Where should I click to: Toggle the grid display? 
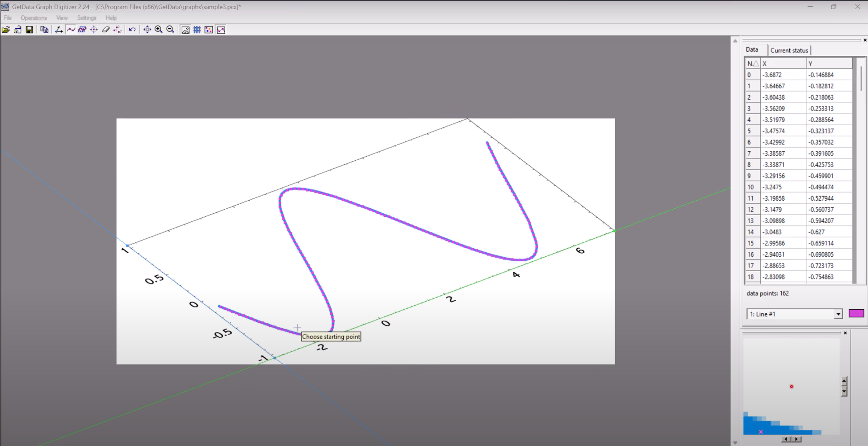197,29
